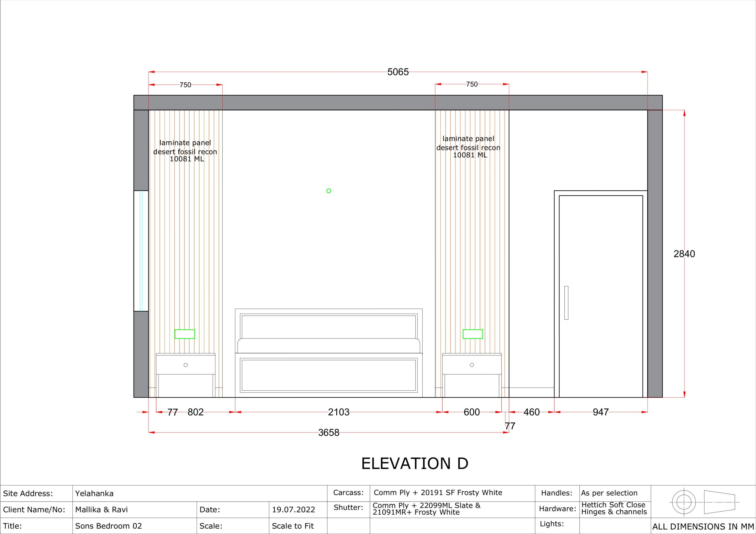The height and width of the screenshot is (534, 756).
Task: Click the Sons Bedroom 02 title field
Action: (x=108, y=526)
